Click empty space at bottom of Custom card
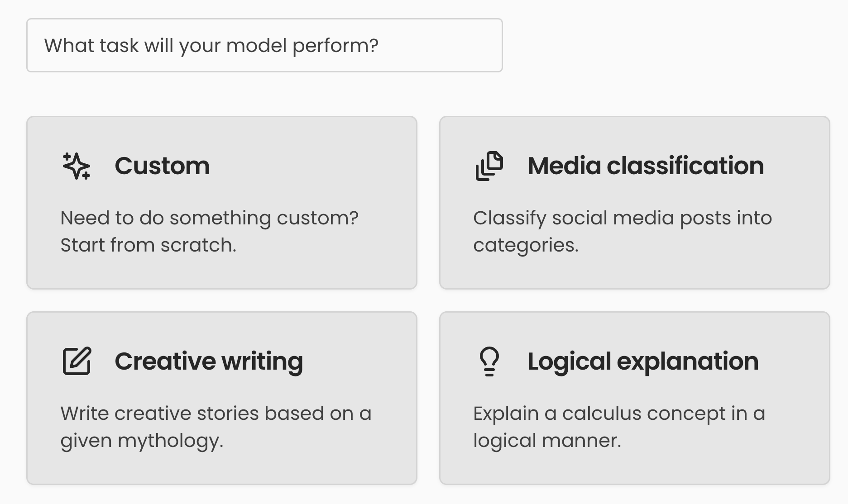This screenshot has height=504, width=848. (x=221, y=273)
